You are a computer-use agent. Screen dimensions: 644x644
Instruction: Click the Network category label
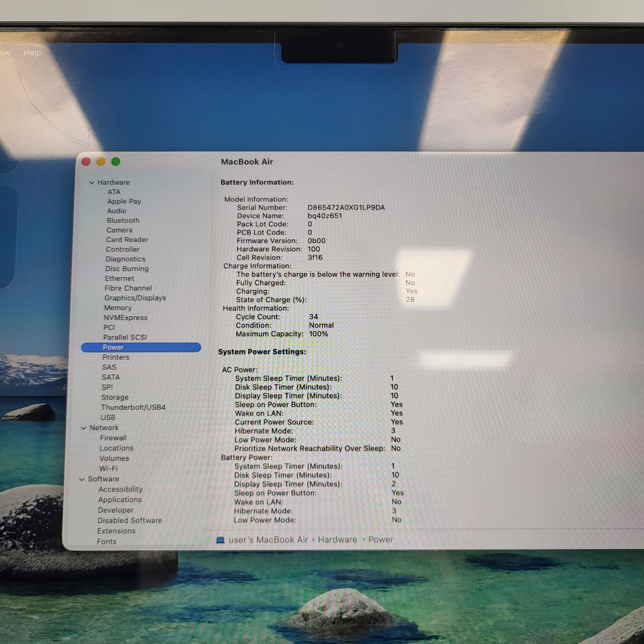pos(104,428)
